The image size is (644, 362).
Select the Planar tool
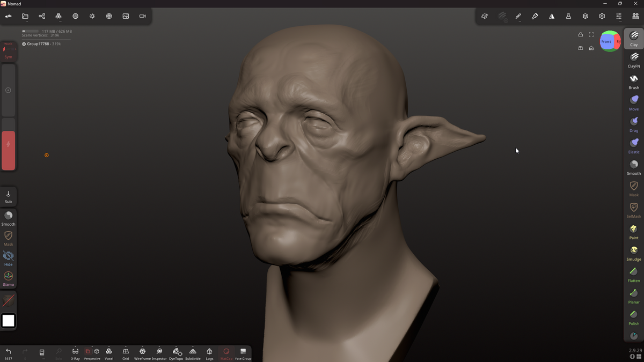point(634,296)
